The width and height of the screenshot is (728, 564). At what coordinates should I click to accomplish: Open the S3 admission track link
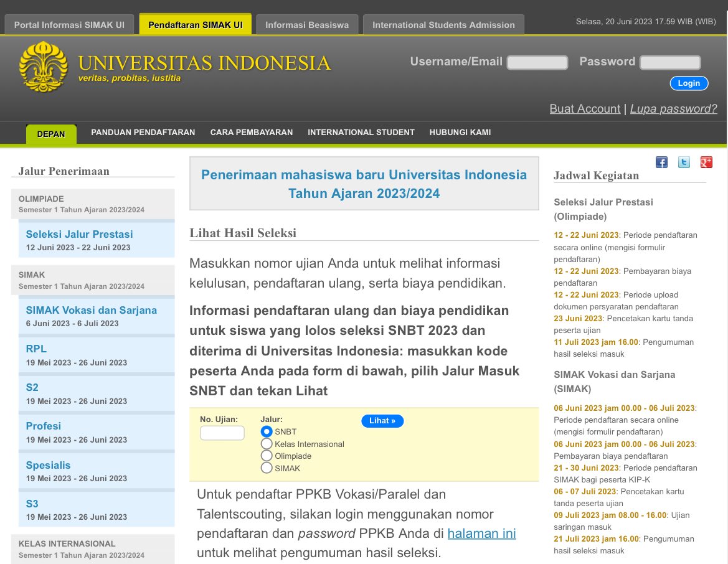pyautogui.click(x=32, y=504)
